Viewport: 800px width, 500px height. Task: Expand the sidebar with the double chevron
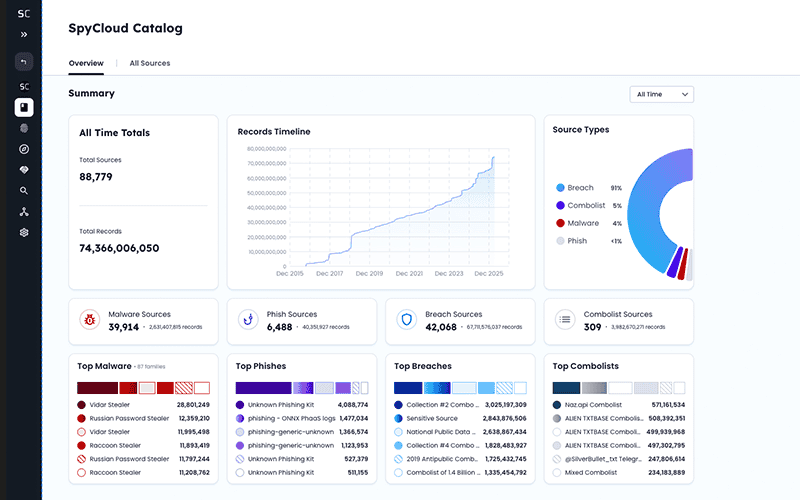coord(23,35)
